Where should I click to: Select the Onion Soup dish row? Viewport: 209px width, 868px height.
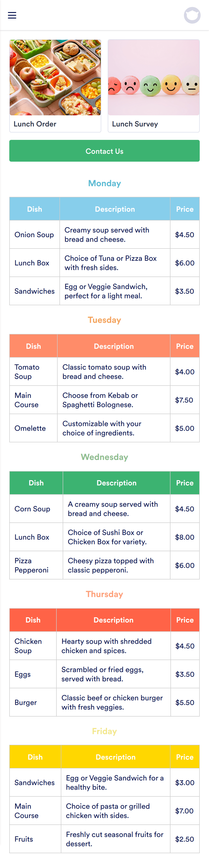point(34,235)
